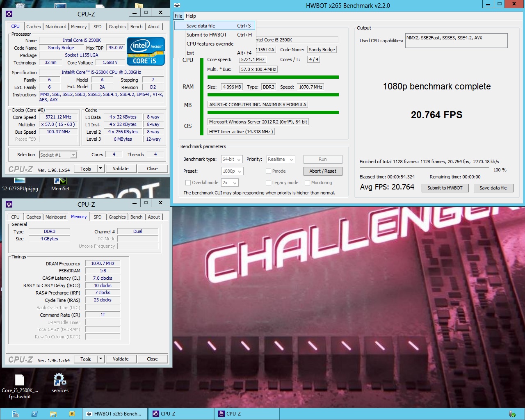Click the Intel Core i5 logo in CPU-Z
The image size is (525, 420).
(146, 51)
